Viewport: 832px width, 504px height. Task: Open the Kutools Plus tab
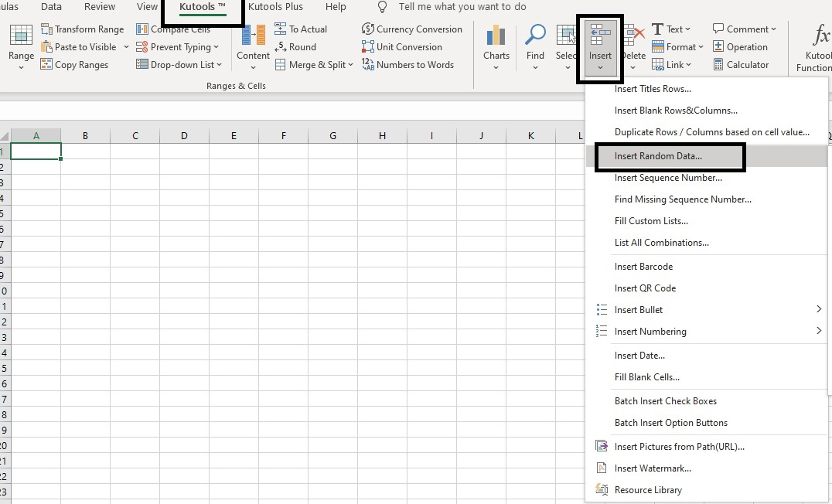(275, 7)
